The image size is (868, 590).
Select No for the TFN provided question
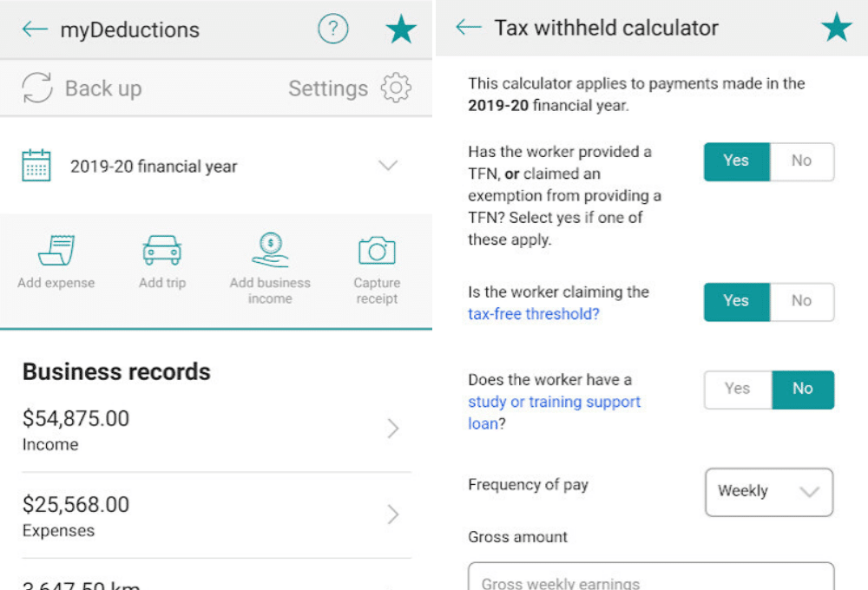coord(801,161)
